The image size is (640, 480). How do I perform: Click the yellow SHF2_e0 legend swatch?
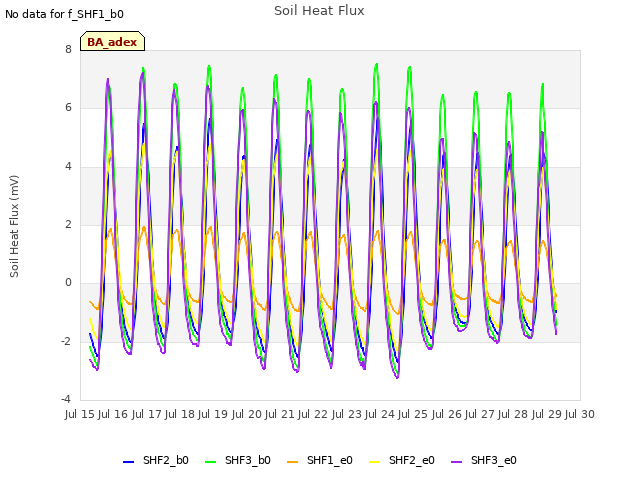375,462
